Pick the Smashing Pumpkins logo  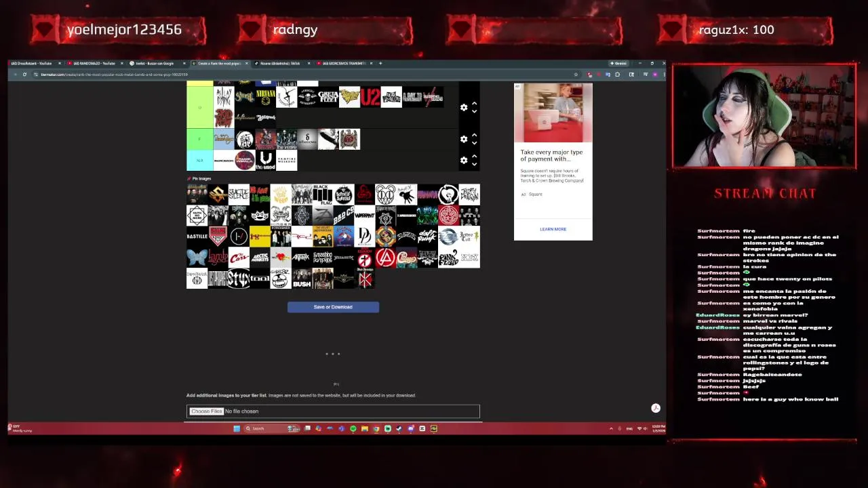[x=323, y=258]
